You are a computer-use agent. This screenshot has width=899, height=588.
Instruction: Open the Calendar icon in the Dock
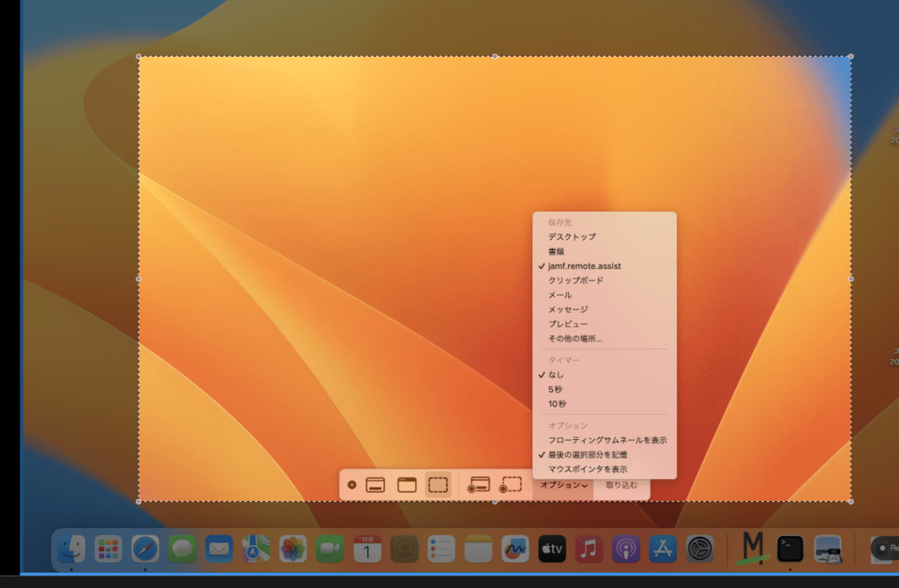click(367, 549)
